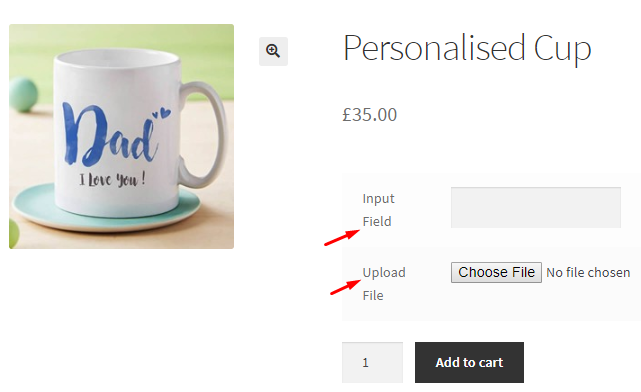
Task: Click the teal saucer under the mug
Action: pos(105,208)
